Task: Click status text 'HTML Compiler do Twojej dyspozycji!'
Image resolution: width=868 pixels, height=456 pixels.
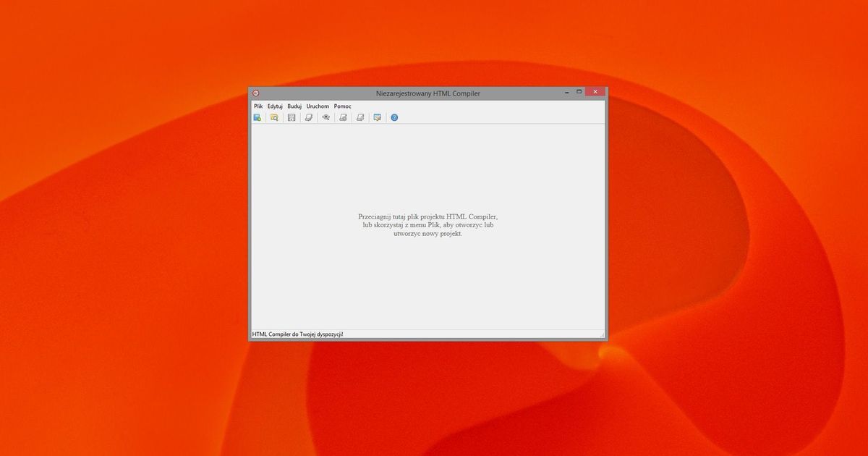Action: [298, 334]
